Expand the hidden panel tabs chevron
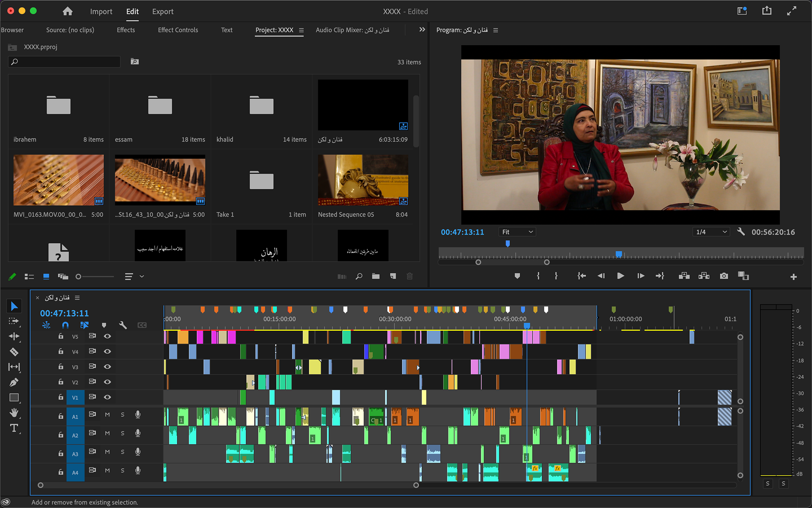Image resolution: width=812 pixels, height=508 pixels. (x=422, y=30)
